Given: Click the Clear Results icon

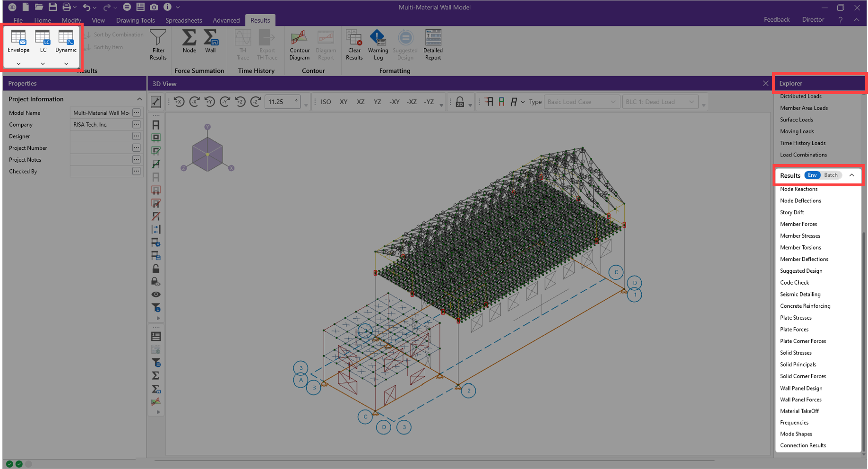Looking at the screenshot, I should tap(354, 44).
